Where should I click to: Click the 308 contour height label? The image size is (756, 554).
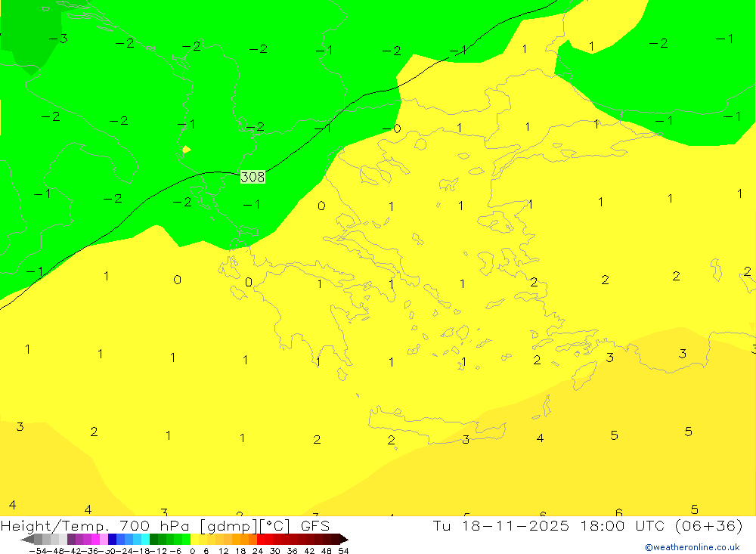[253, 177]
